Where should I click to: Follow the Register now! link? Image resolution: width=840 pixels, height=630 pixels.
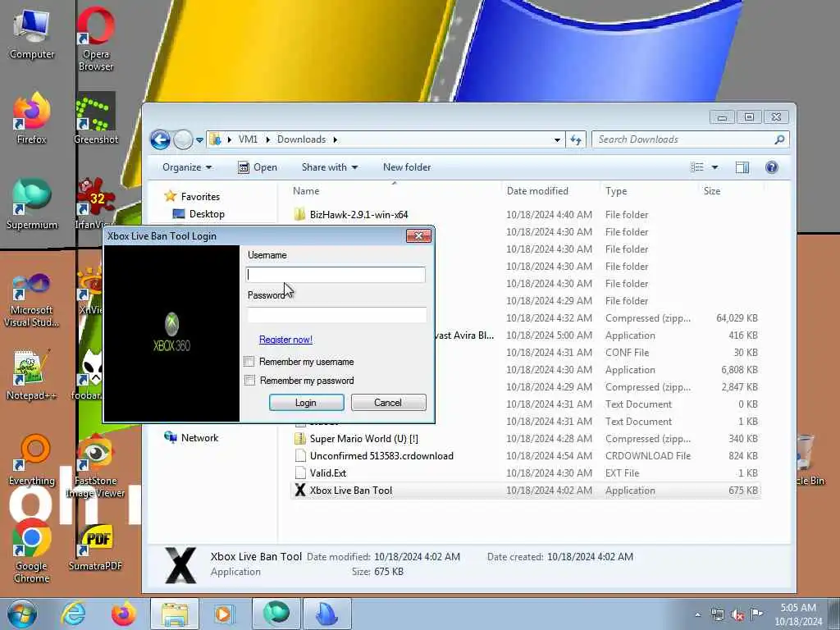pos(285,340)
